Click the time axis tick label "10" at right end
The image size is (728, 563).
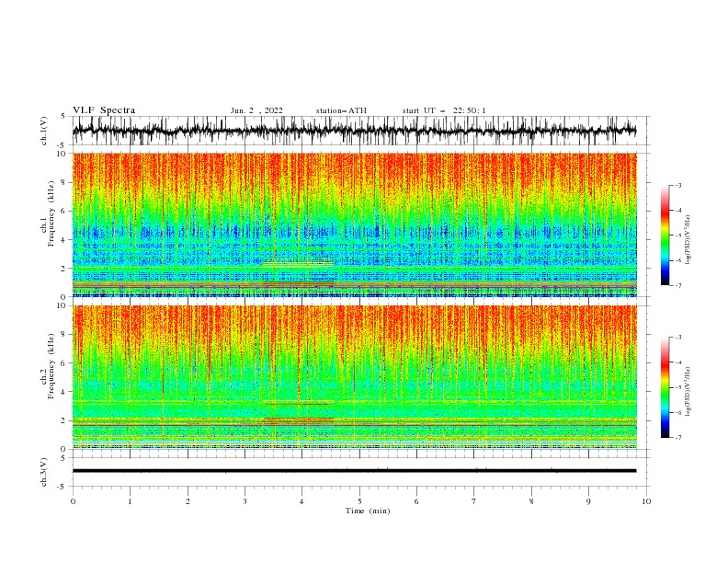click(x=646, y=501)
